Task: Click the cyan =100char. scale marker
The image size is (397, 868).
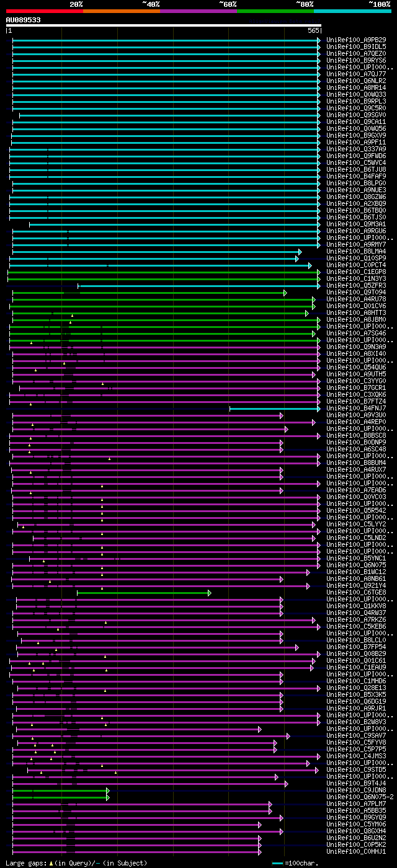Action: pos(277,863)
